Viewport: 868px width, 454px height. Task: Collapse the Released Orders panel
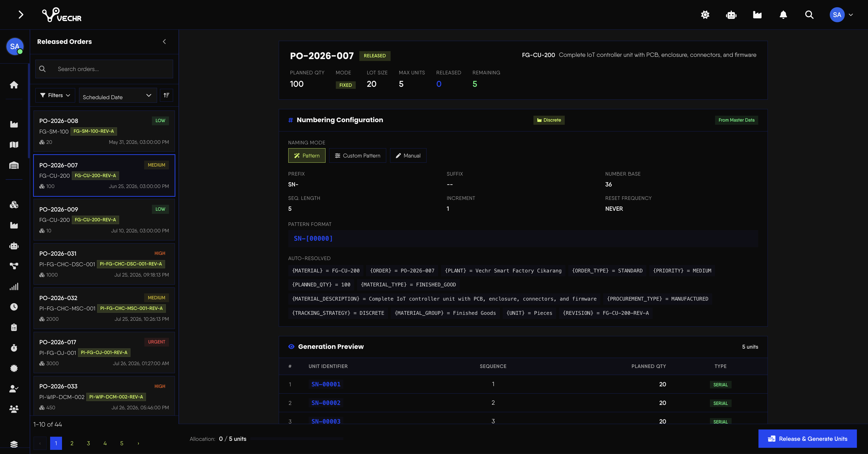tap(165, 41)
